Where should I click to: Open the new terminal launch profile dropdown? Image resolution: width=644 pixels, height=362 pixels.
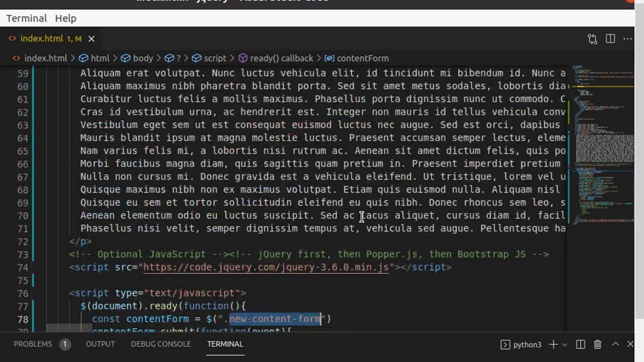click(565, 345)
